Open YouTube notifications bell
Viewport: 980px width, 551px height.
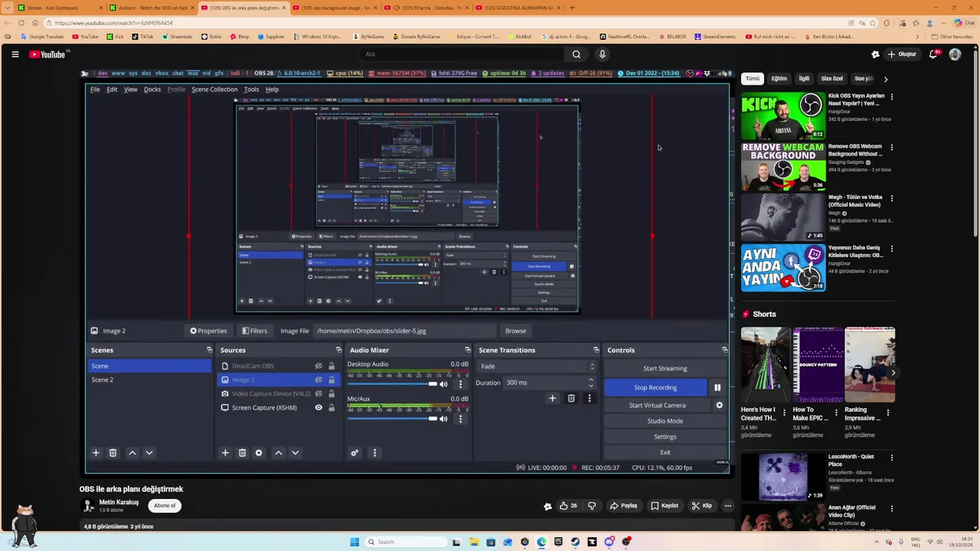click(x=933, y=54)
